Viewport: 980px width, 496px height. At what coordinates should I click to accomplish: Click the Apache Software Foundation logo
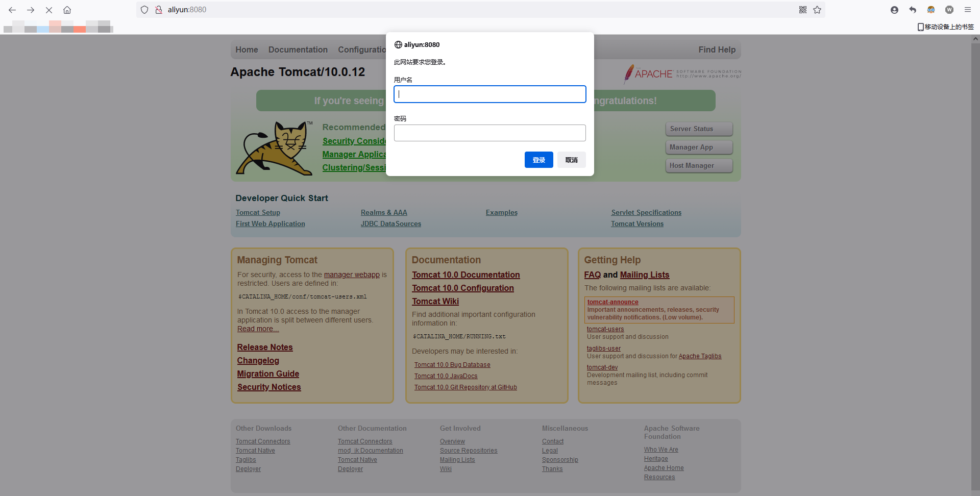click(682, 74)
